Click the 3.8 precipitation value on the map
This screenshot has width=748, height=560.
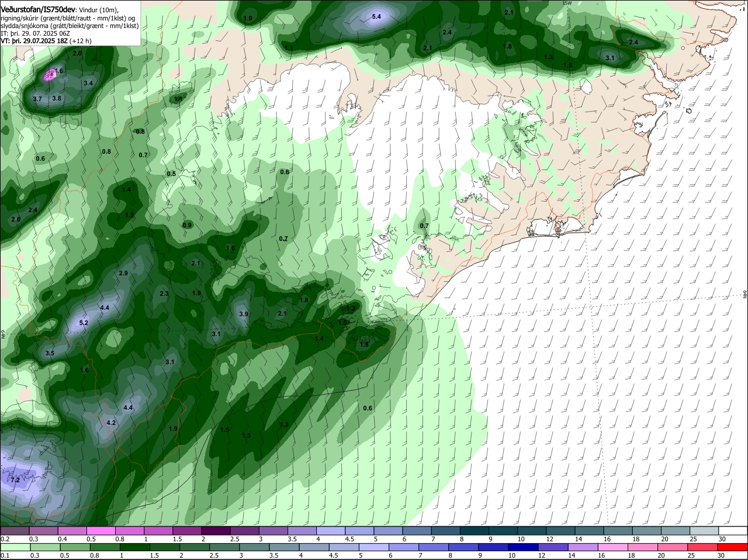click(57, 98)
